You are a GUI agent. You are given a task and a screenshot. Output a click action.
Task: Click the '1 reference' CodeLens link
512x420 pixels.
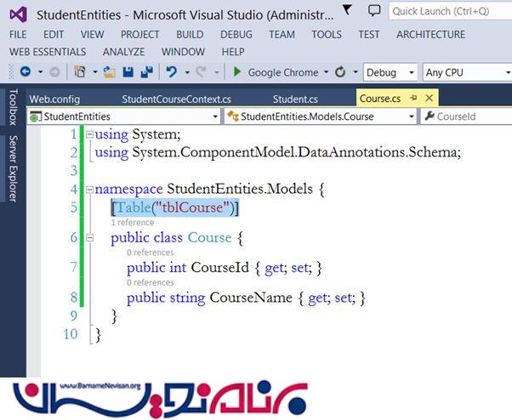click(131, 222)
